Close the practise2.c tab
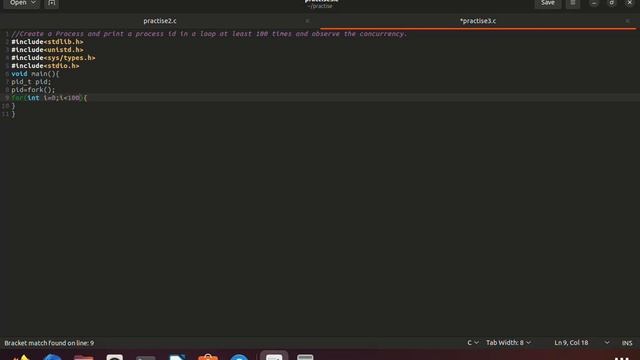This screenshot has width=640, height=360. (307, 21)
